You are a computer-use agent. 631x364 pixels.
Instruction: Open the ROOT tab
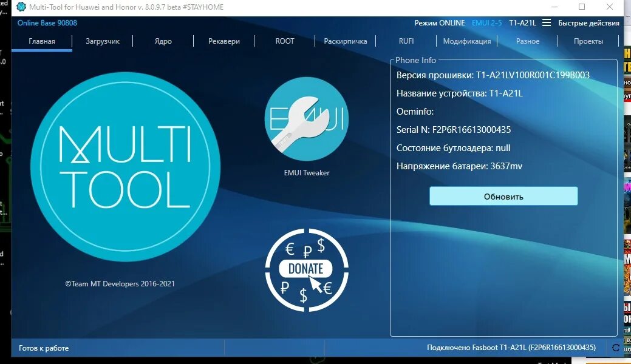pyautogui.click(x=285, y=41)
